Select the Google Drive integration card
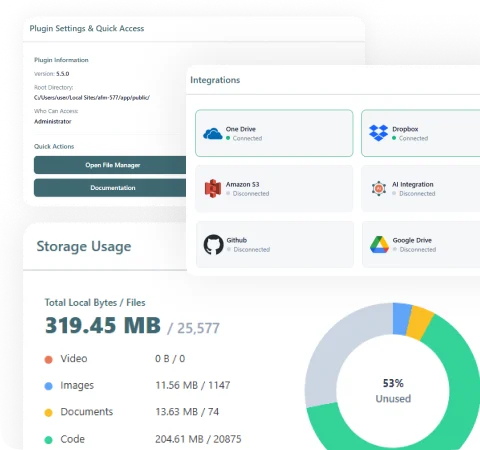 coord(421,244)
